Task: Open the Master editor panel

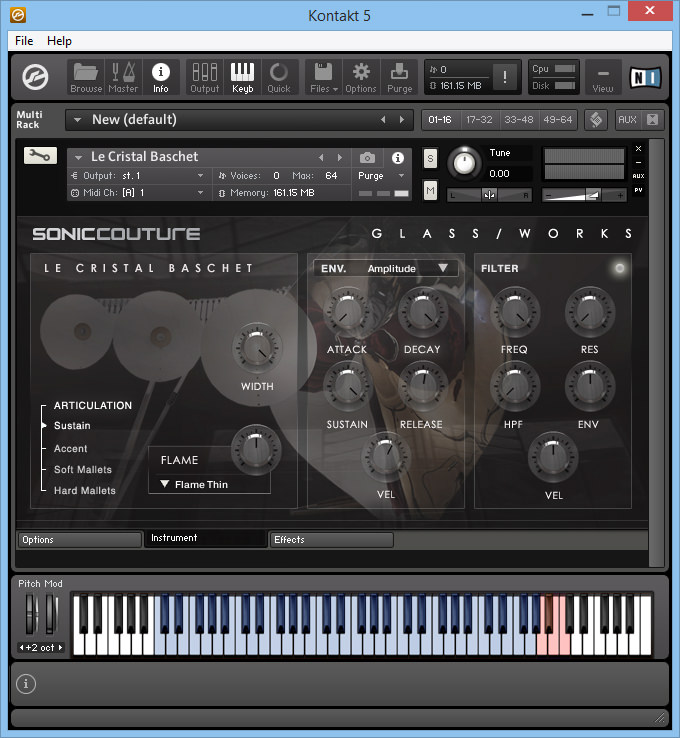Action: tap(123, 77)
